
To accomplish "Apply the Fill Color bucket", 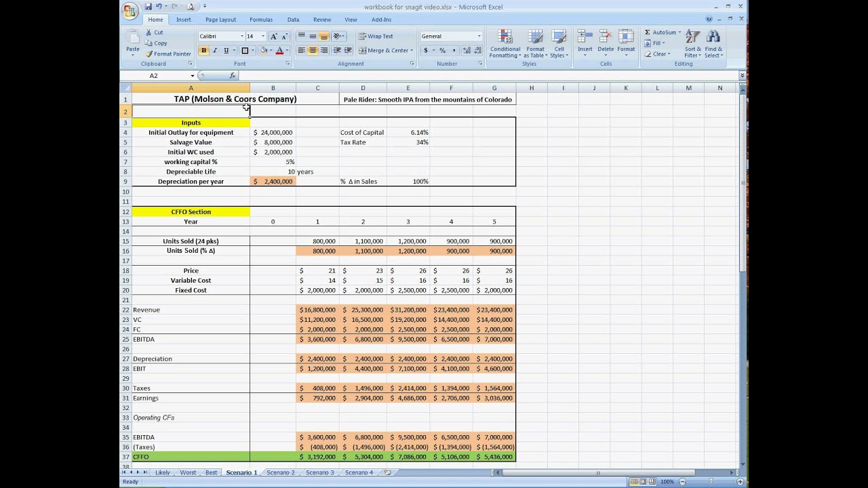I will pyautogui.click(x=263, y=50).
